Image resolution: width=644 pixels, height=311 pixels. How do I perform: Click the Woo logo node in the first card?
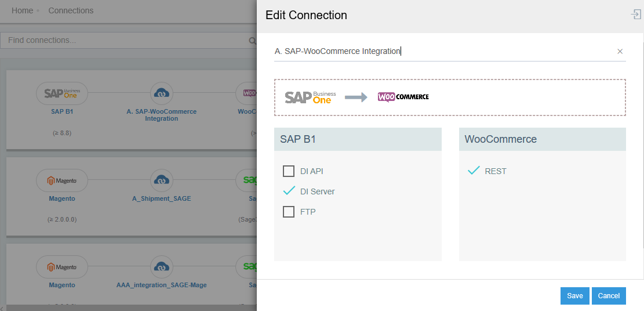(x=247, y=93)
